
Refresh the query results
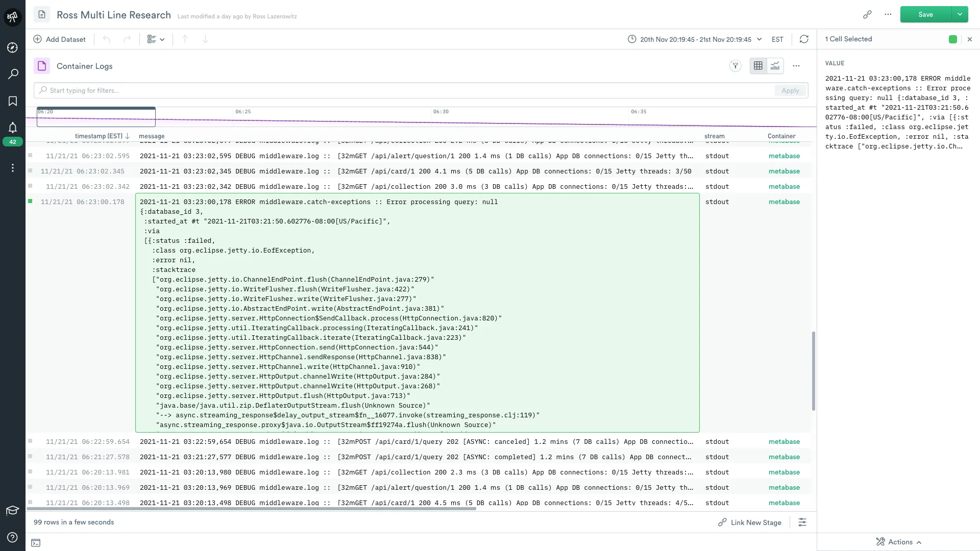[x=804, y=39]
